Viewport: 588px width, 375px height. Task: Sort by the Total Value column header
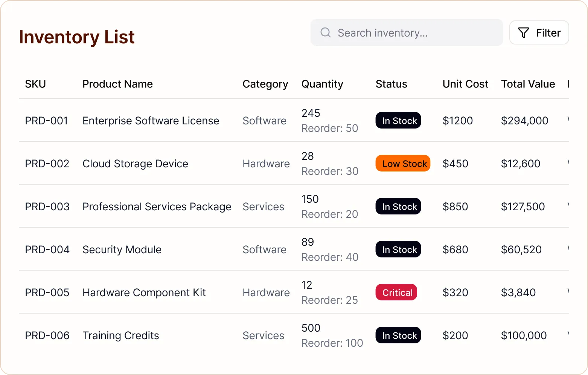point(528,84)
